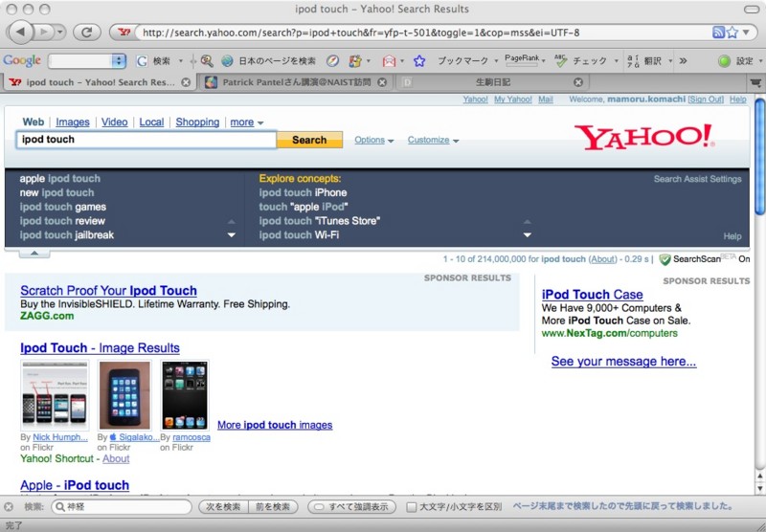Open the first iPod lineup image thumbnail
The height and width of the screenshot is (532, 766).
pyautogui.click(x=55, y=395)
